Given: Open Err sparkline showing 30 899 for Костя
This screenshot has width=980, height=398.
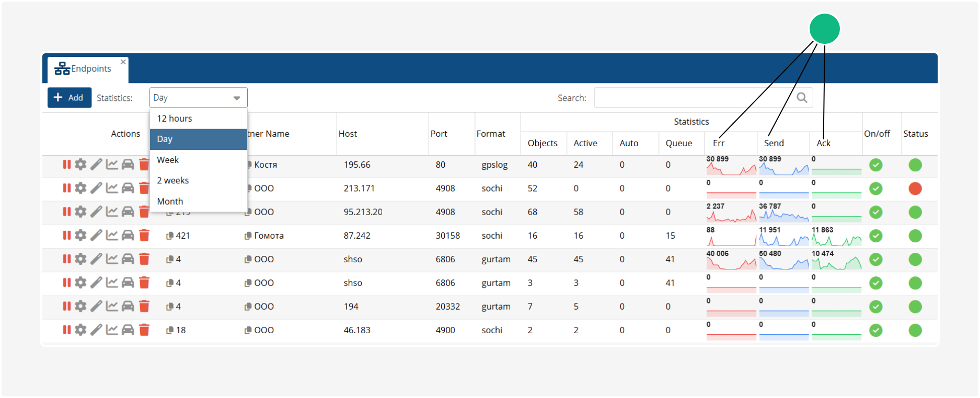Looking at the screenshot, I should (x=731, y=166).
